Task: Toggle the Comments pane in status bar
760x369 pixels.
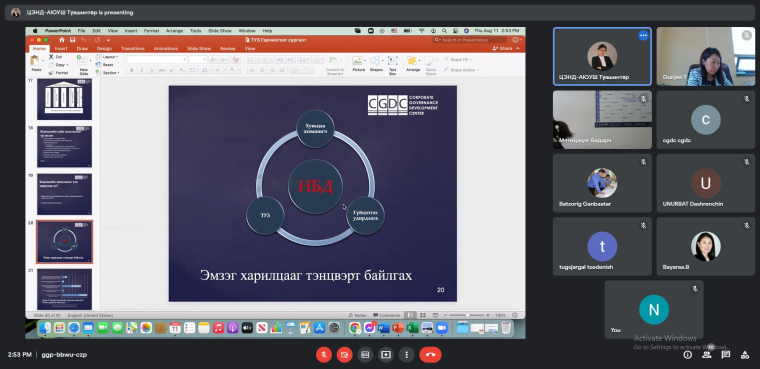Action: (387, 315)
